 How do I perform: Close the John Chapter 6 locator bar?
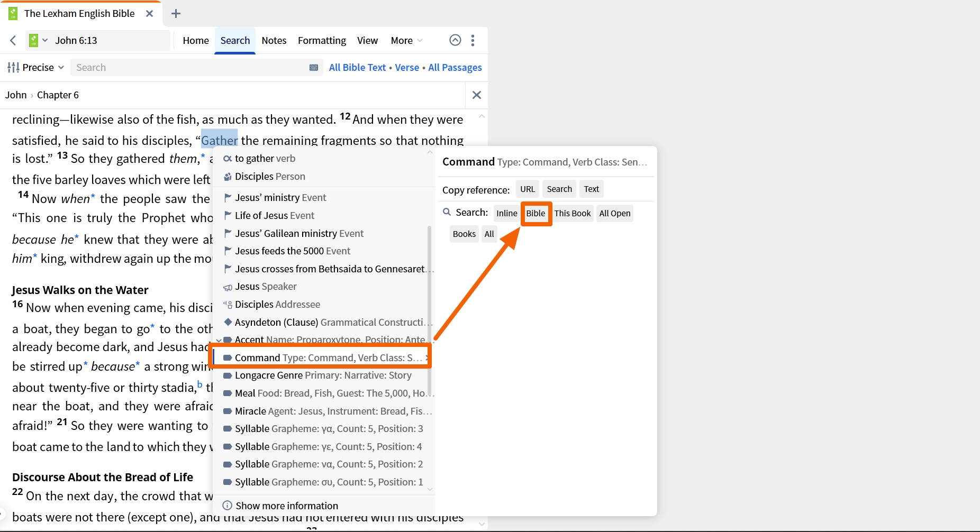point(477,95)
